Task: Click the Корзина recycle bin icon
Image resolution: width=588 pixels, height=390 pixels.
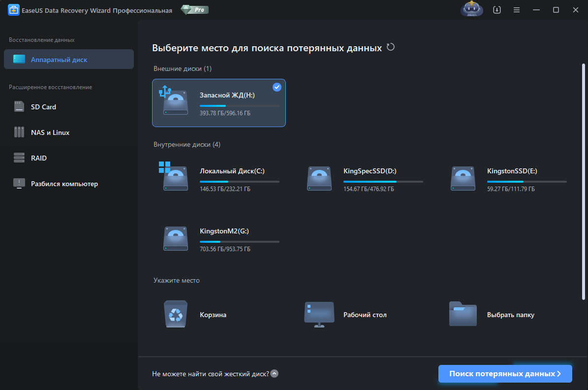Action: pos(176,314)
